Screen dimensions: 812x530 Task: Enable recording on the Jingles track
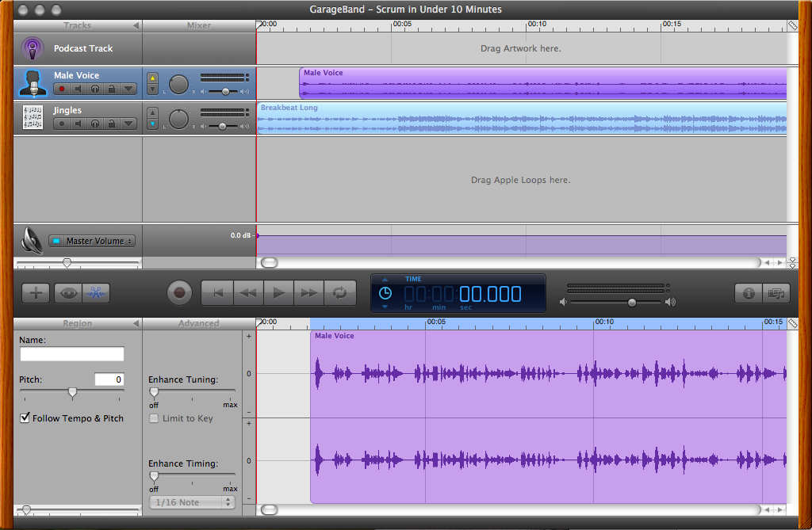coord(62,124)
